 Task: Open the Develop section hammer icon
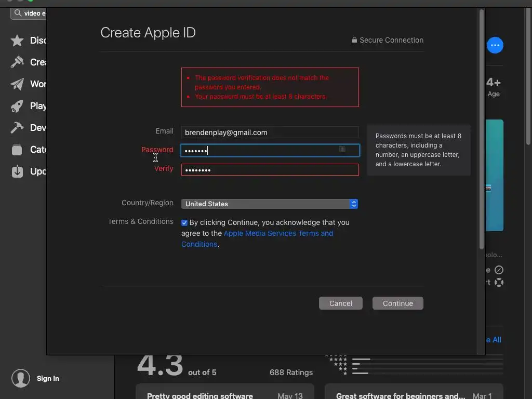pyautogui.click(x=17, y=128)
